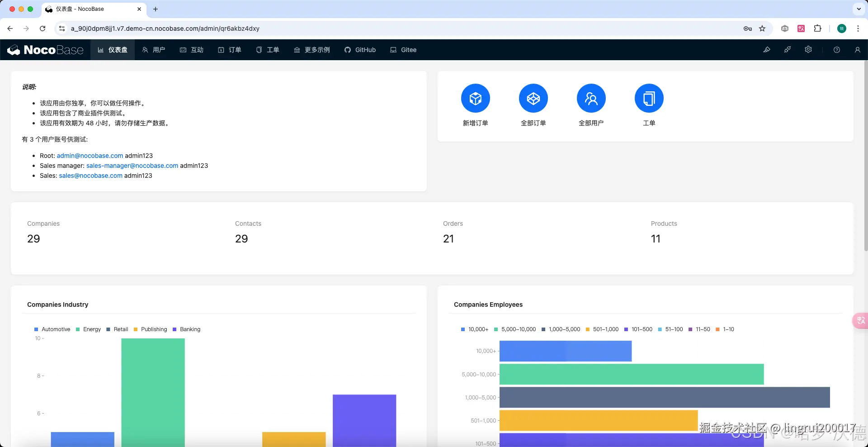The width and height of the screenshot is (868, 447).
Task: Toggle Banking series in Industry chart legend
Action: 186,329
